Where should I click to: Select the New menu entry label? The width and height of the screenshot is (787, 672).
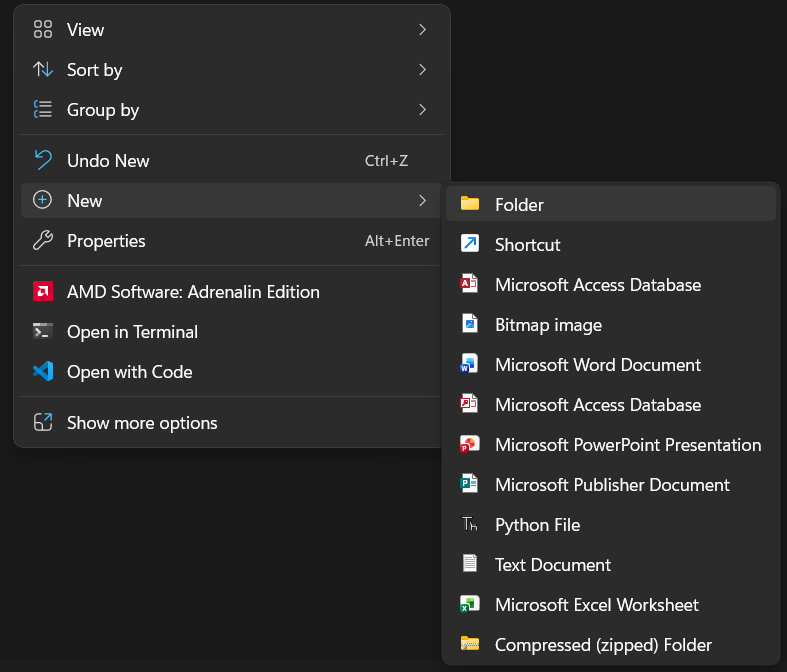pyautogui.click(x=84, y=201)
